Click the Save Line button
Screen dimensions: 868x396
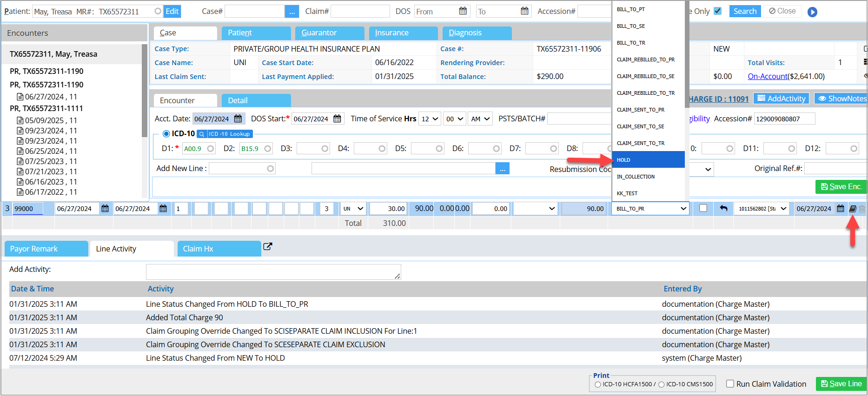tap(841, 384)
